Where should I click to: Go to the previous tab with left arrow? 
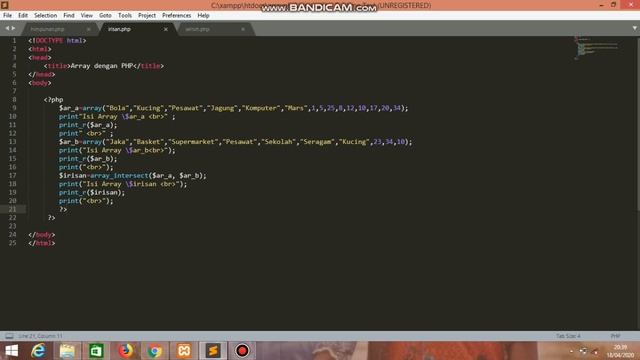click(7, 29)
